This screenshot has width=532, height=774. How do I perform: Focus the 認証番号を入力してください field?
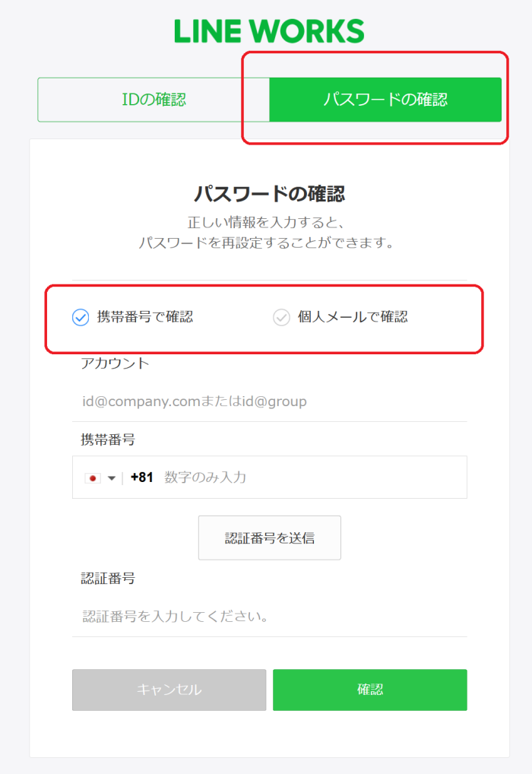coord(270,617)
